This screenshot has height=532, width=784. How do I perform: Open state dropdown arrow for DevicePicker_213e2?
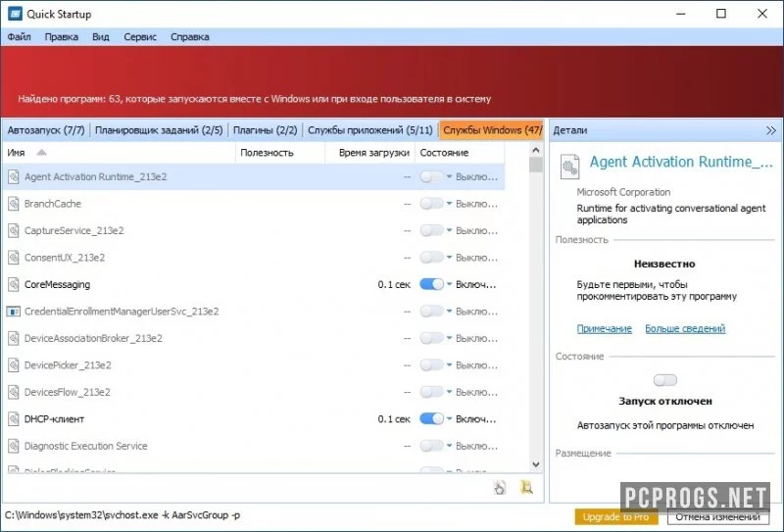pyautogui.click(x=449, y=365)
